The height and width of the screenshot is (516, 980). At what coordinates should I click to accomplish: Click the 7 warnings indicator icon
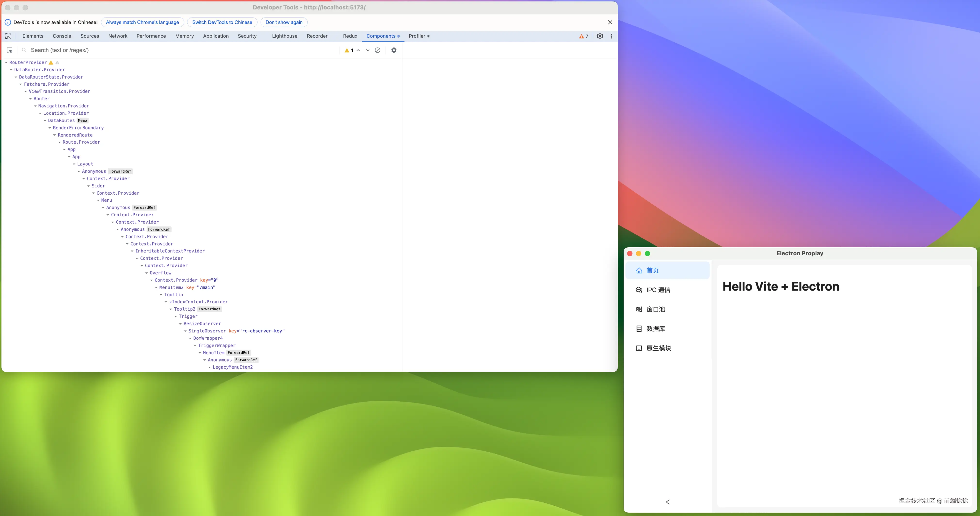coord(584,36)
